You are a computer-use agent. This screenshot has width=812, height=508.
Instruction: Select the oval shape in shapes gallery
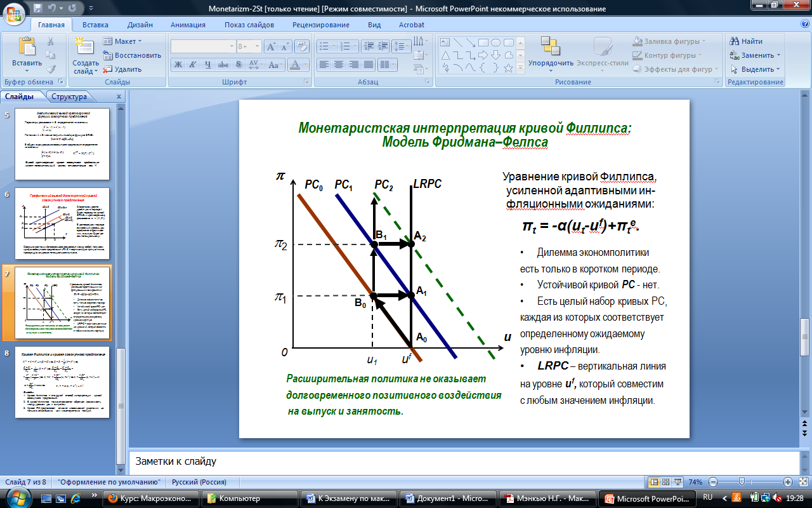496,43
